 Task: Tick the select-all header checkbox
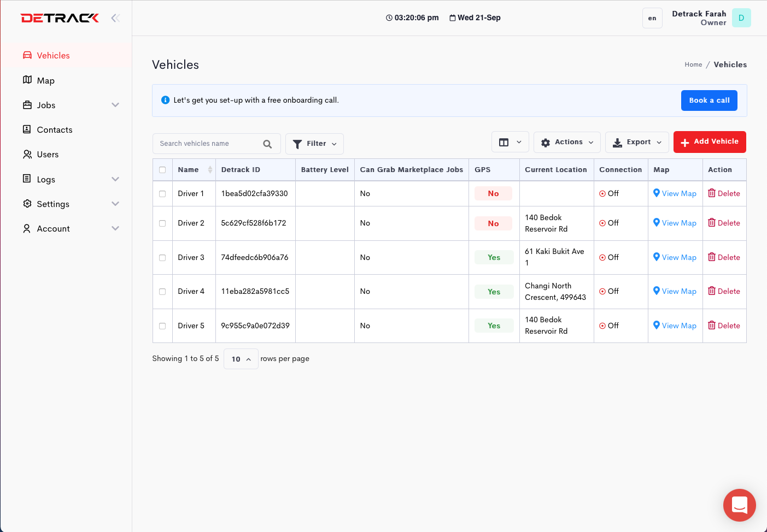point(162,170)
